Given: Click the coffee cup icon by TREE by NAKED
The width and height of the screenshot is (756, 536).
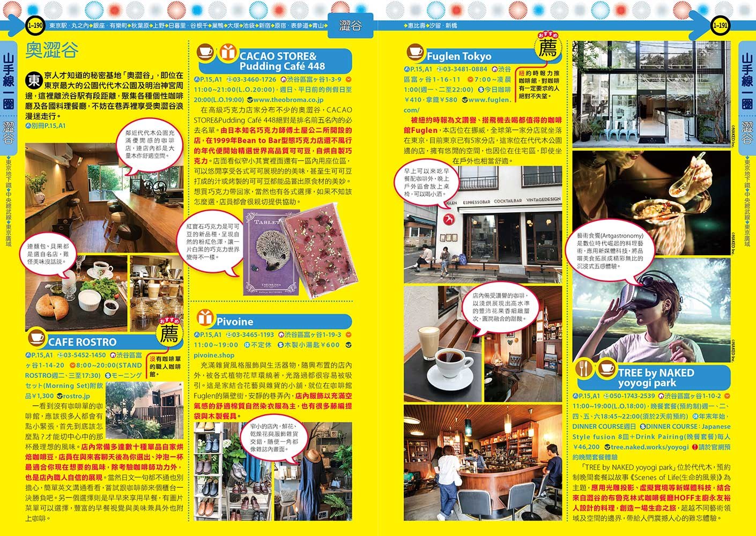Looking at the screenshot, I should pos(606,368).
